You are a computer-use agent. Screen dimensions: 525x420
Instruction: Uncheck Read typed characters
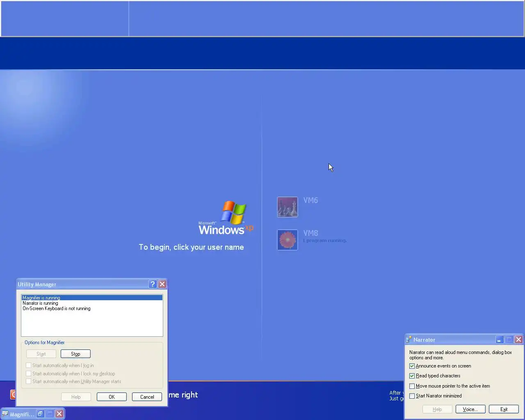[412, 376]
